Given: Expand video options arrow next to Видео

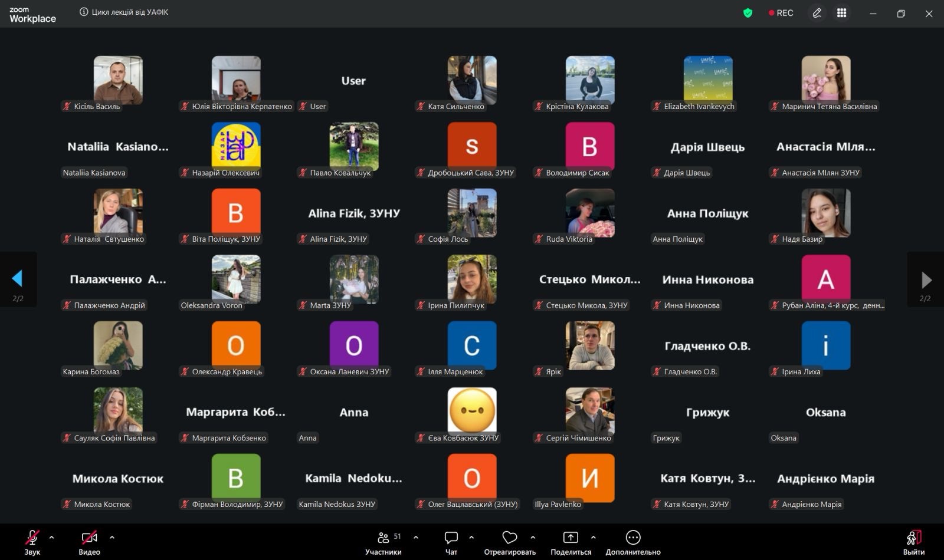Looking at the screenshot, I should 112,537.
